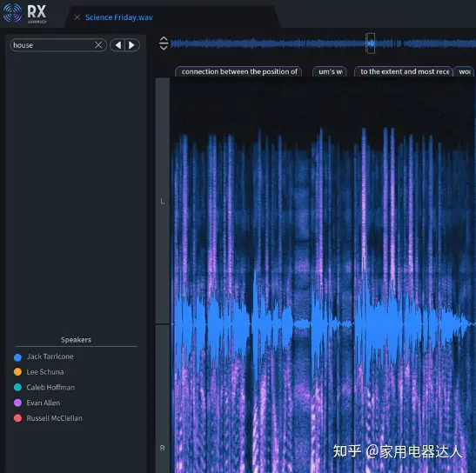Clear the 'house' search text
Image resolution: width=476 pixels, height=473 pixels.
[98, 45]
